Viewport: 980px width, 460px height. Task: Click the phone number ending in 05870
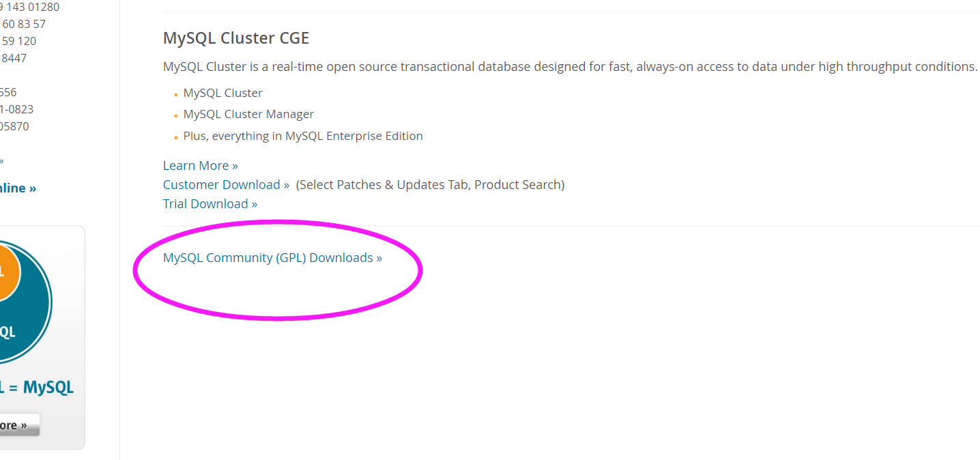[x=14, y=127]
